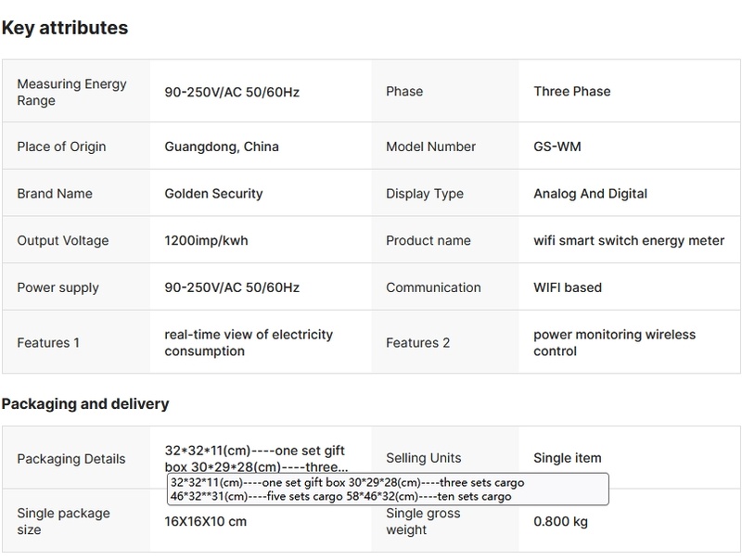Click the Single item selling units value
742x560 pixels.
tap(568, 458)
